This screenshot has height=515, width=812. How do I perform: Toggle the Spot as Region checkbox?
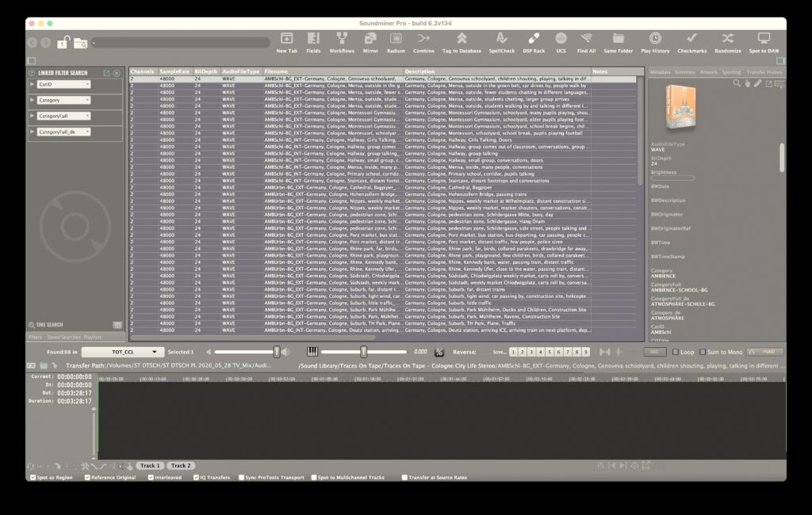point(33,478)
